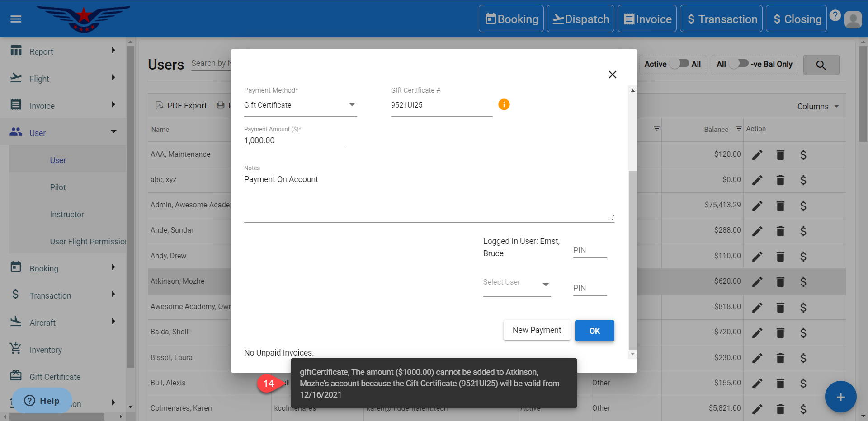868x421 pixels.
Task: Open Gift Certificate in the sidebar
Action: click(x=55, y=377)
